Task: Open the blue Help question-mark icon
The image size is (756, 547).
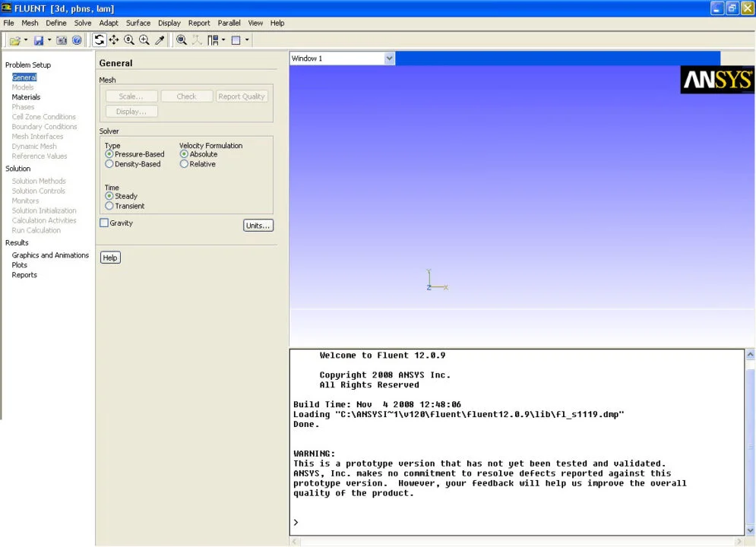Action: click(77, 40)
